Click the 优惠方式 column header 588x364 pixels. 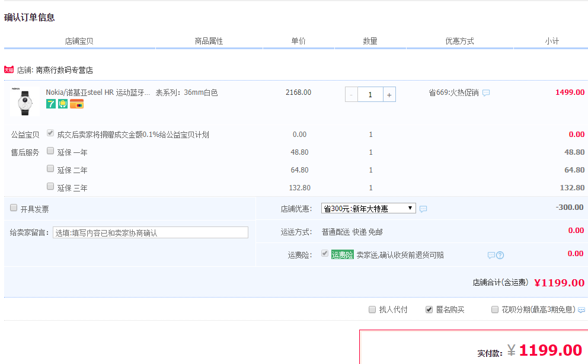click(x=460, y=41)
